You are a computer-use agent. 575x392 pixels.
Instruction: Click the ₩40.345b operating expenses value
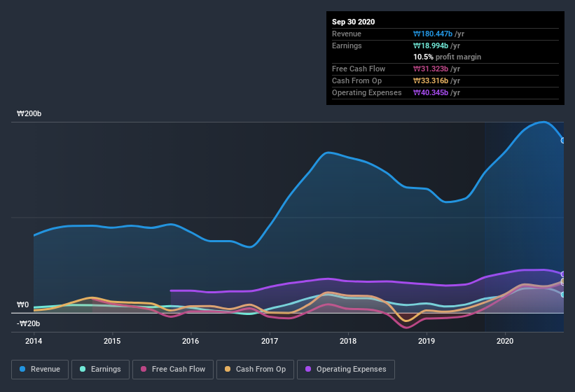coord(431,92)
